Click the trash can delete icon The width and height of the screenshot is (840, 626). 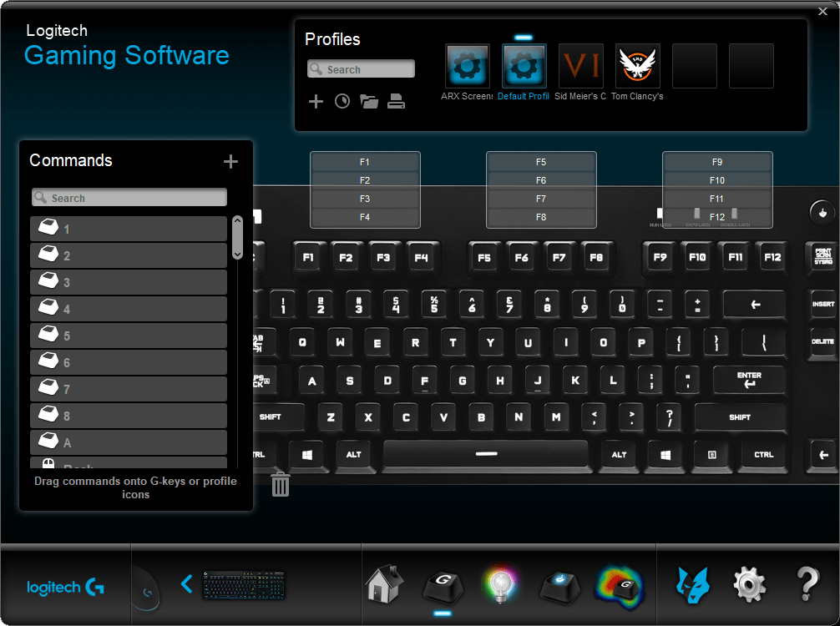pos(281,484)
